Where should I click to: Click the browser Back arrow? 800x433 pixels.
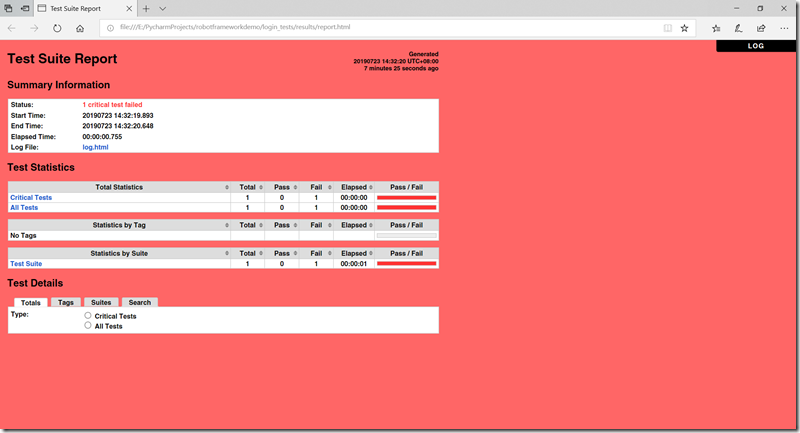click(x=12, y=29)
